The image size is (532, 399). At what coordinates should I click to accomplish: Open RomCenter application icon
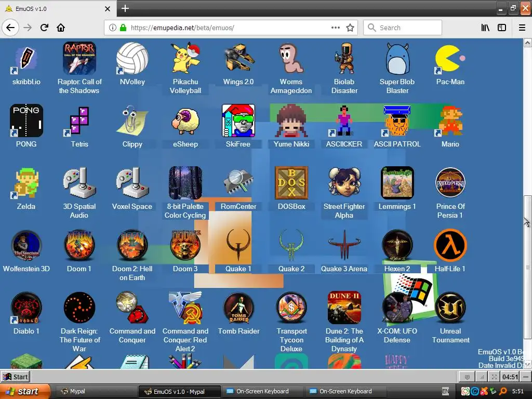238,183
